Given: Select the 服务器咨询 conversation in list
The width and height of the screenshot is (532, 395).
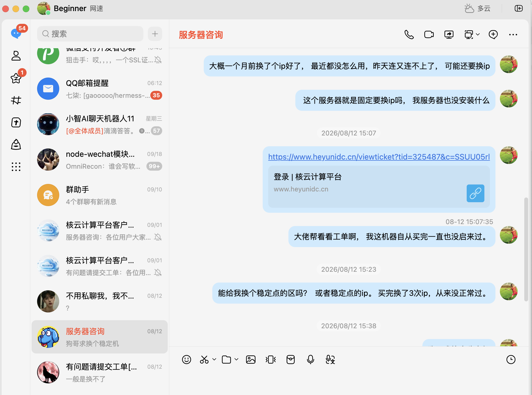Looking at the screenshot, I should point(100,337).
